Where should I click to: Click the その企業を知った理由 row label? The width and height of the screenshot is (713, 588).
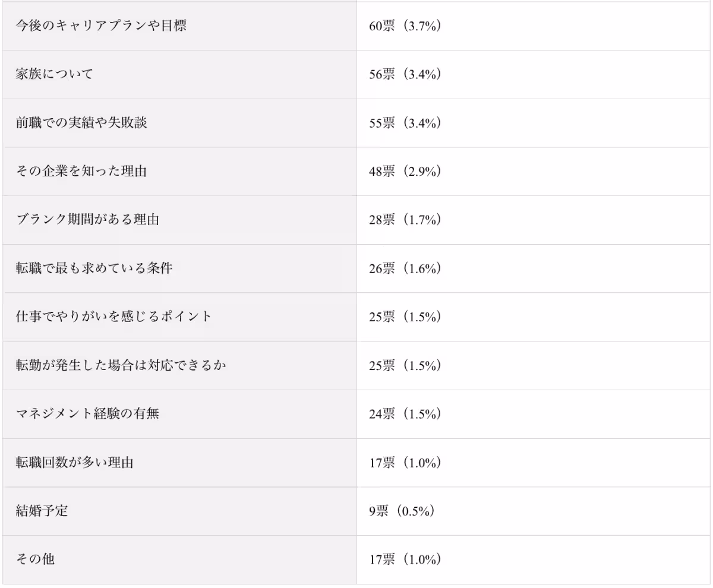(x=81, y=172)
